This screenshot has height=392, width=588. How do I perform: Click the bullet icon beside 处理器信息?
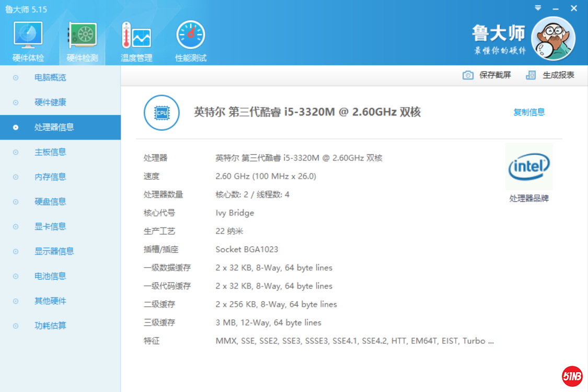coord(15,128)
